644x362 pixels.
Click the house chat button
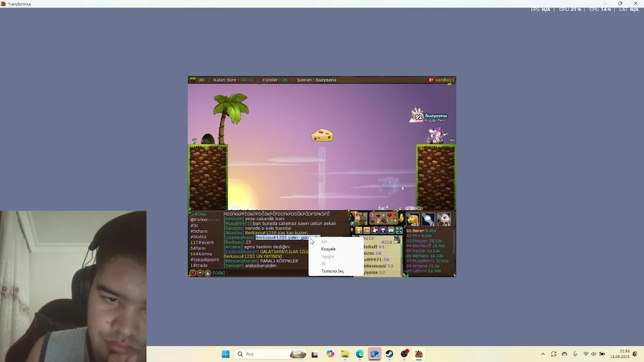click(x=207, y=273)
